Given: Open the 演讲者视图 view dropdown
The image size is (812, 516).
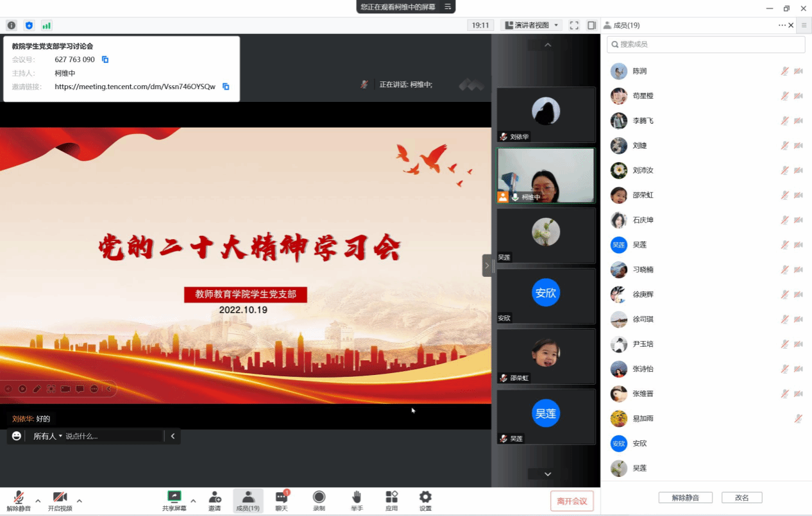Looking at the screenshot, I should click(x=532, y=26).
